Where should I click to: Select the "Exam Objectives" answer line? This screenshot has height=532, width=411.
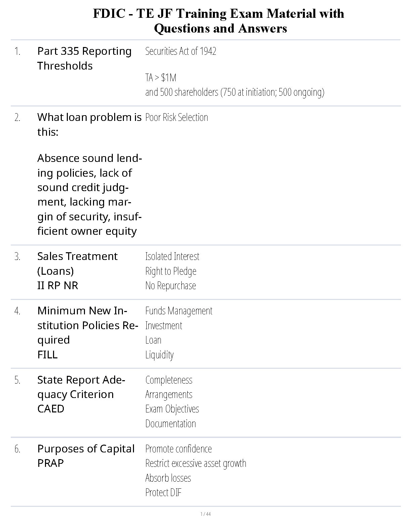tap(172, 409)
